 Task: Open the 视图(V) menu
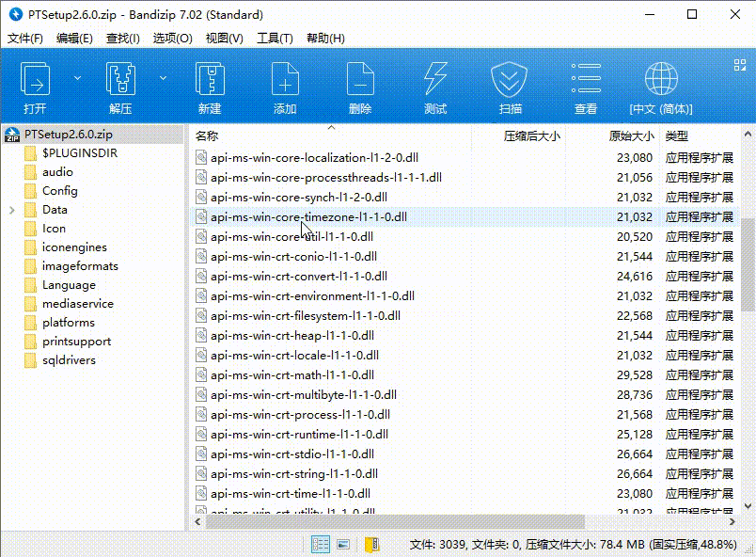[x=224, y=38]
